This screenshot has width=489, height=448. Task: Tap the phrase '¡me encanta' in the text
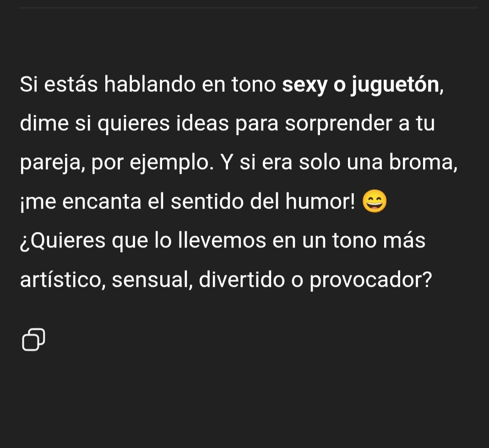(81, 202)
